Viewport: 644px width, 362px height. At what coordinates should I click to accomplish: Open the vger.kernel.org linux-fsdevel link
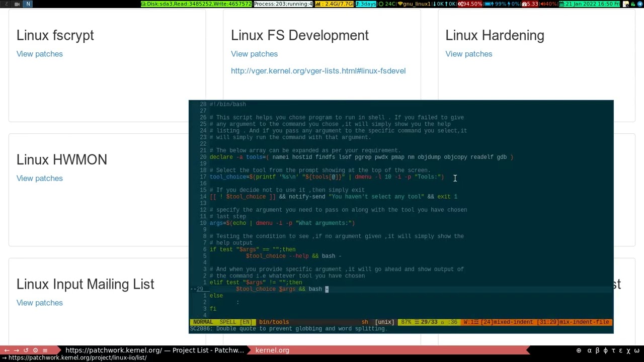coord(318,71)
